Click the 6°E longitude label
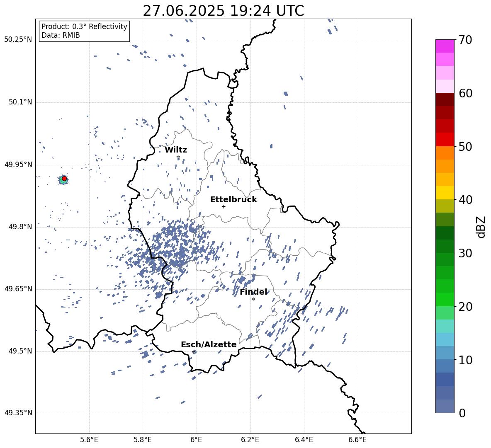The image size is (491, 448). (196, 440)
